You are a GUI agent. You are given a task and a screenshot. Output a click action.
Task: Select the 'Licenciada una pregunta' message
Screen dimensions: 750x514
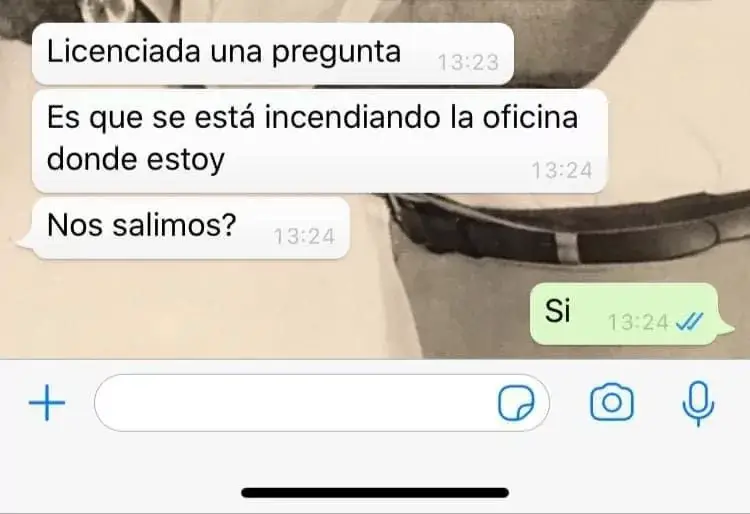[273, 54]
